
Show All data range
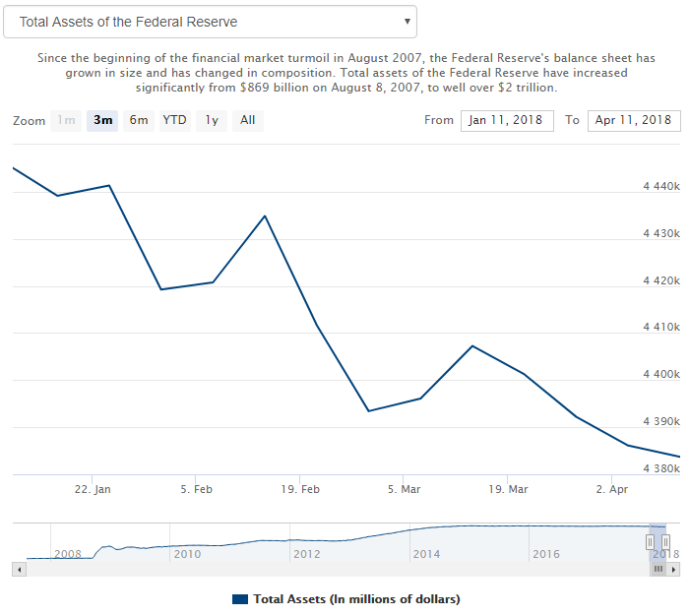click(248, 120)
